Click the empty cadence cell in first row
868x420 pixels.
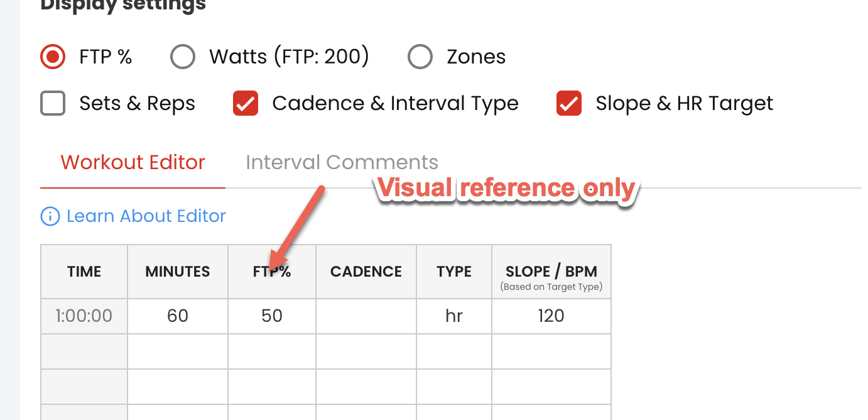click(366, 316)
